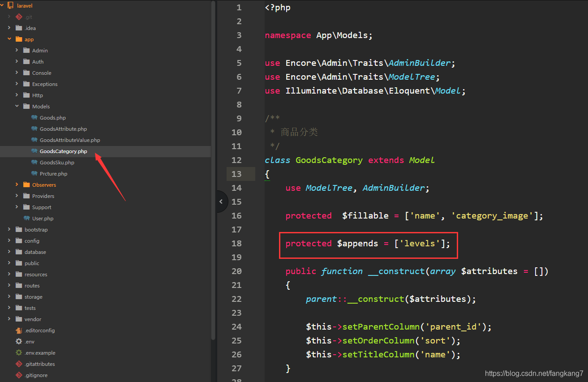588x382 pixels.
Task: Click the Exceptions folder icon
Action: point(26,84)
